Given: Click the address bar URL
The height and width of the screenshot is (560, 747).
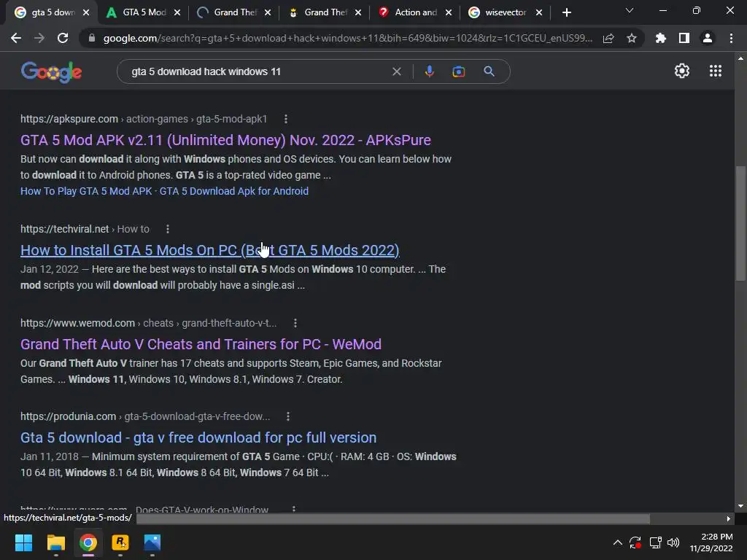Looking at the screenshot, I should coord(348,38).
